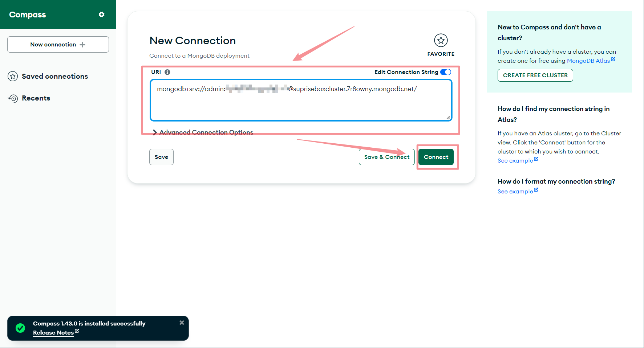Click the New connection button

tap(58, 44)
